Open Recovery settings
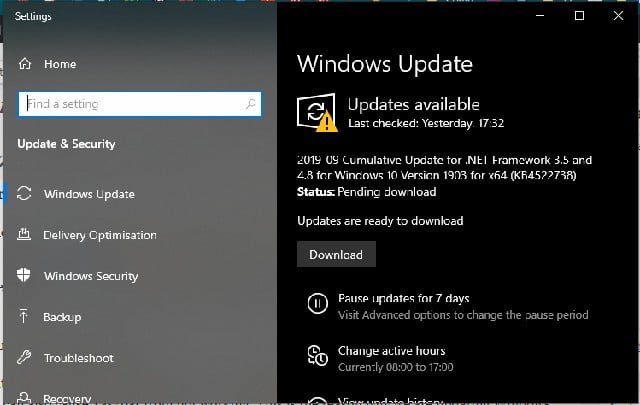Image resolution: width=640 pixels, height=405 pixels. coord(67,398)
